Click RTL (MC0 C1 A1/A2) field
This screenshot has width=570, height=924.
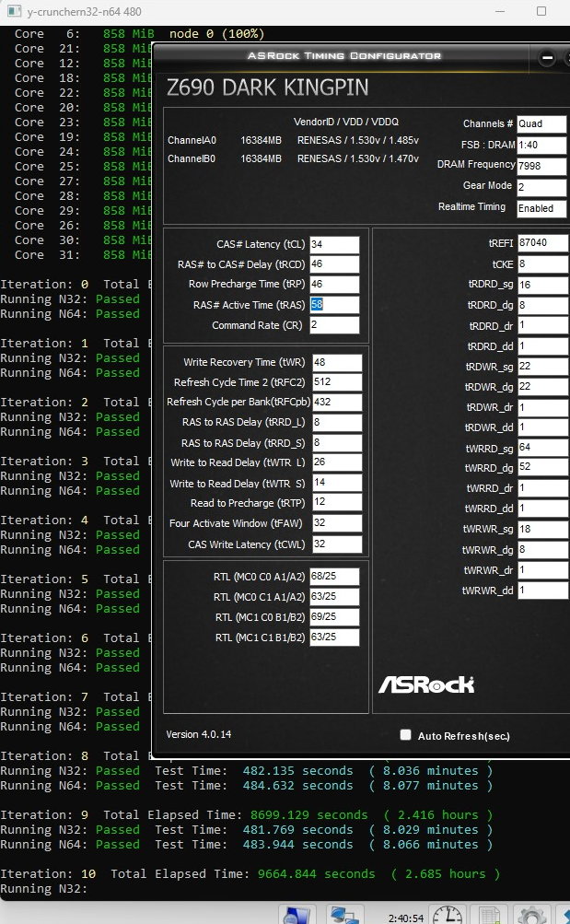pos(334,597)
